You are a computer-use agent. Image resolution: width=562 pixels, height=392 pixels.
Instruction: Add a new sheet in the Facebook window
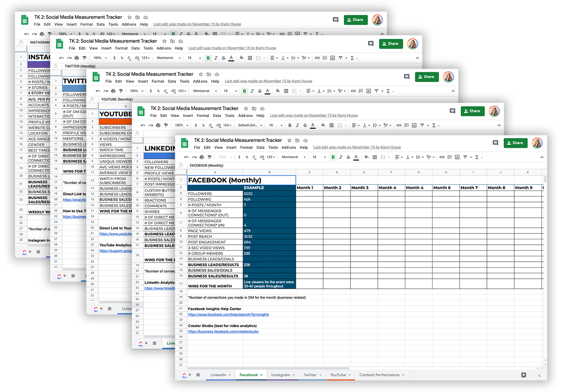(x=190, y=375)
